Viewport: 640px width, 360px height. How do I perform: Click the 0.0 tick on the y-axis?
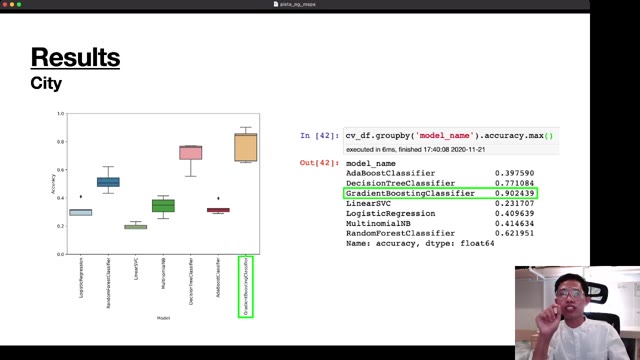[x=60, y=254]
